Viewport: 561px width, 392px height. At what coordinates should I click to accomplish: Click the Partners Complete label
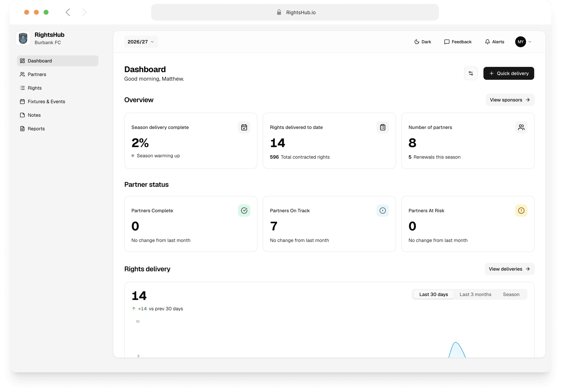(152, 210)
